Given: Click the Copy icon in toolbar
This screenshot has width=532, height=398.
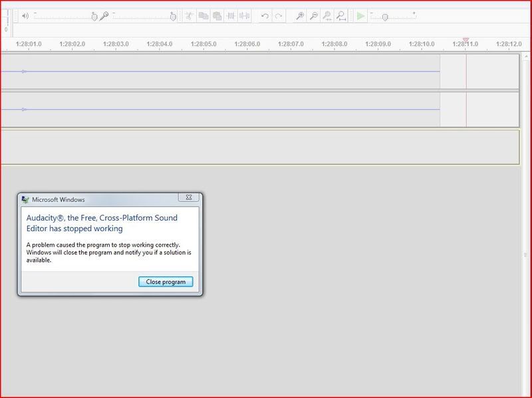Looking at the screenshot, I should pyautogui.click(x=203, y=15).
